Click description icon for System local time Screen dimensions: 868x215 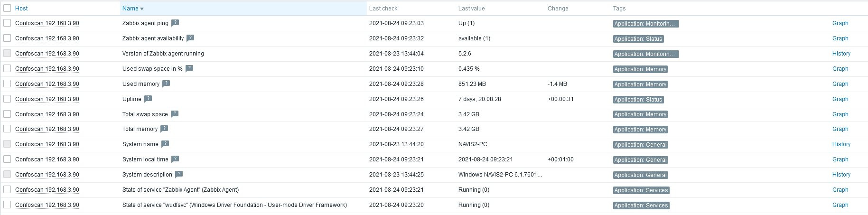coord(175,159)
